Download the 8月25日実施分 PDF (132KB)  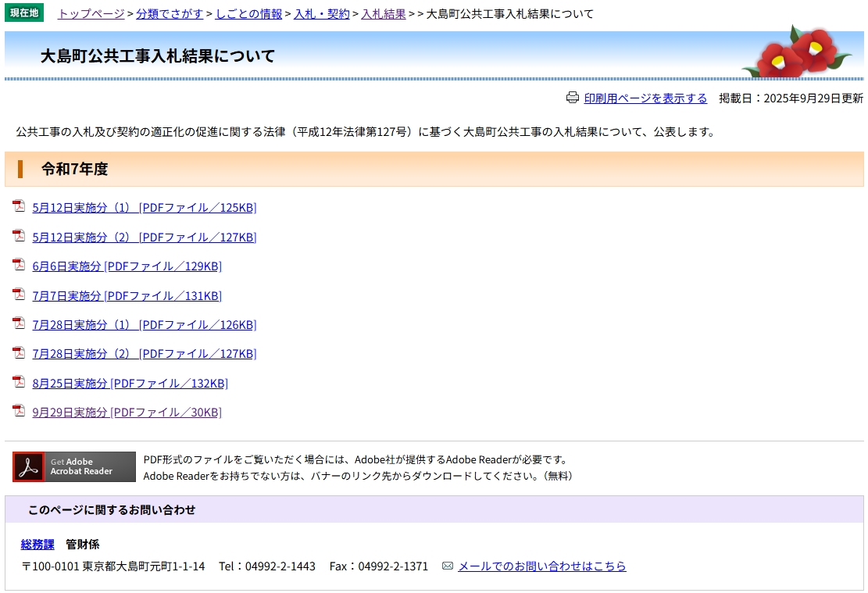click(x=130, y=383)
